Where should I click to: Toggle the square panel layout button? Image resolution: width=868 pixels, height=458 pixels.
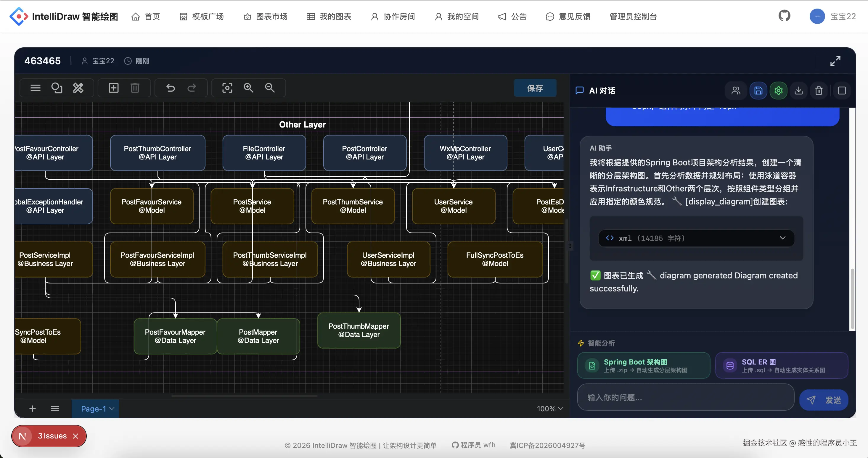tap(842, 91)
